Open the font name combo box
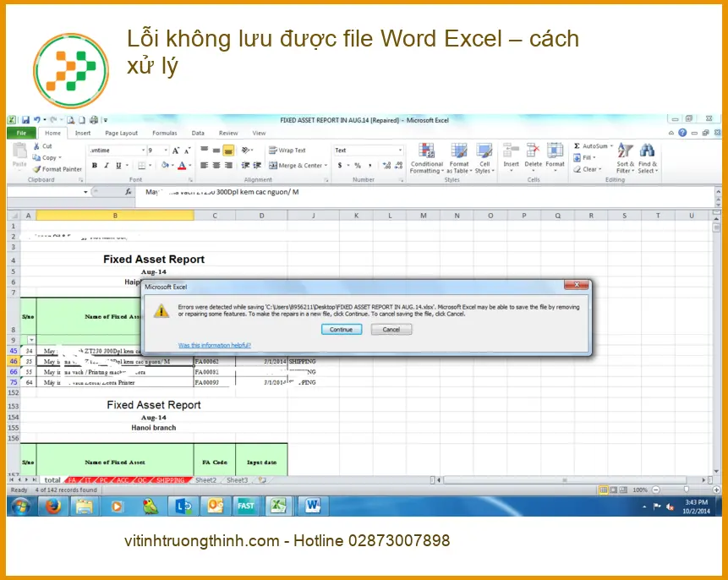 (118, 150)
